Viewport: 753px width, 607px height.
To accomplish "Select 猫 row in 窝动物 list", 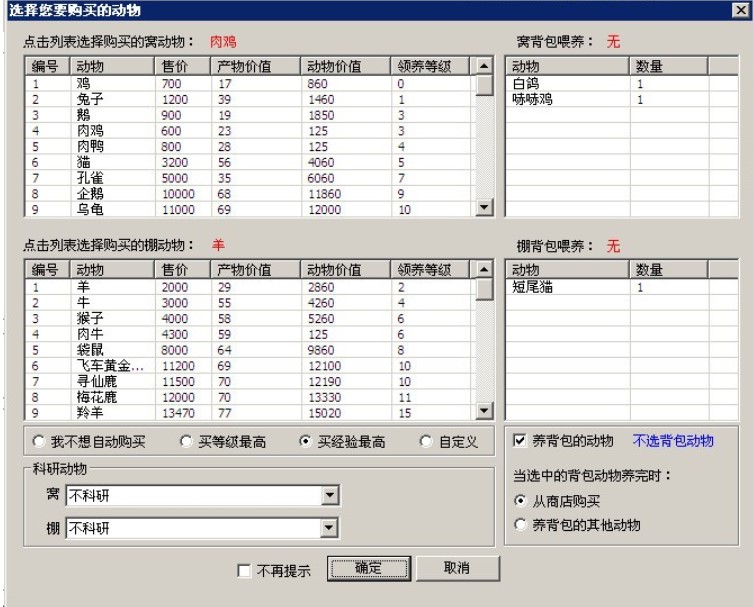I will pyautogui.click(x=250, y=162).
